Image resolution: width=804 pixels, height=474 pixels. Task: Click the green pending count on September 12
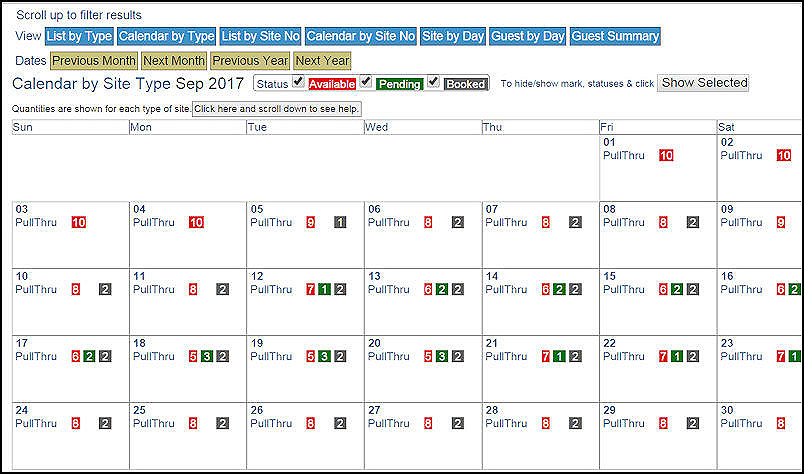pos(325,289)
